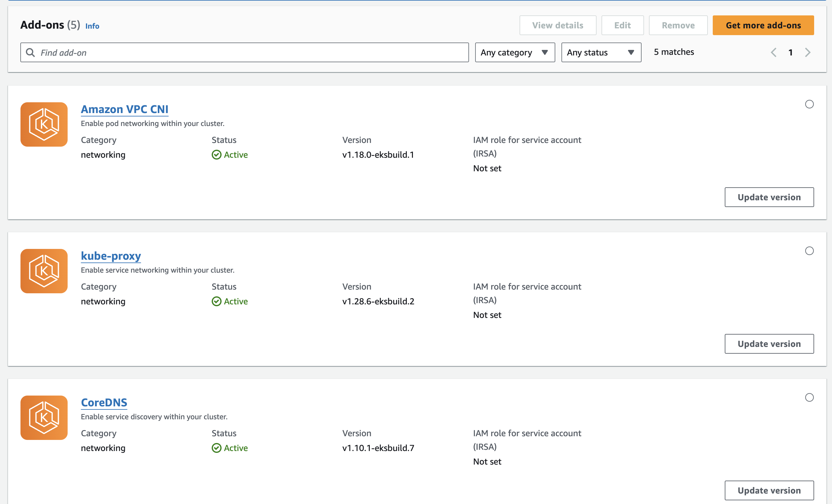Focus the Find add-on search field
Screen dimensions: 832x504
pos(244,52)
